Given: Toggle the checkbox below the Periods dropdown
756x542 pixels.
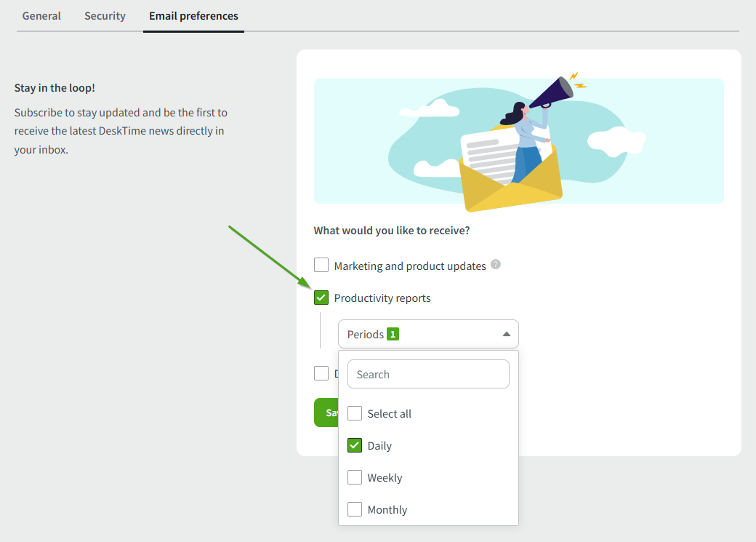Looking at the screenshot, I should (x=321, y=373).
